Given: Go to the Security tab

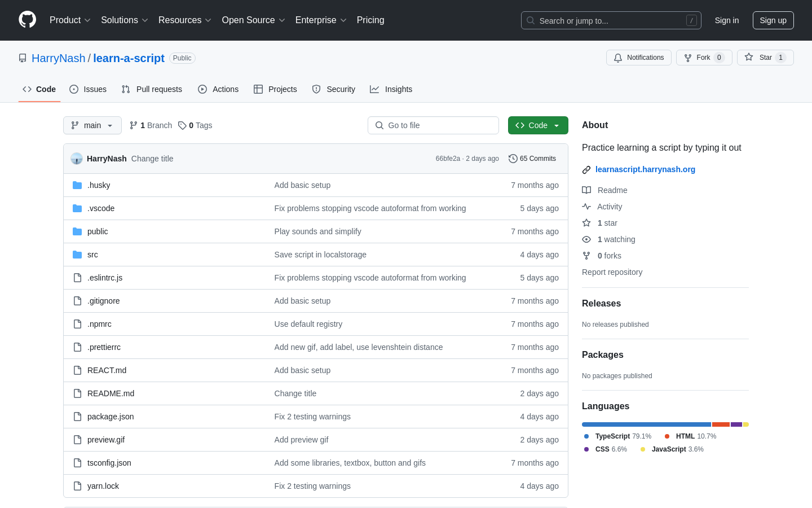Looking at the screenshot, I should 334,89.
